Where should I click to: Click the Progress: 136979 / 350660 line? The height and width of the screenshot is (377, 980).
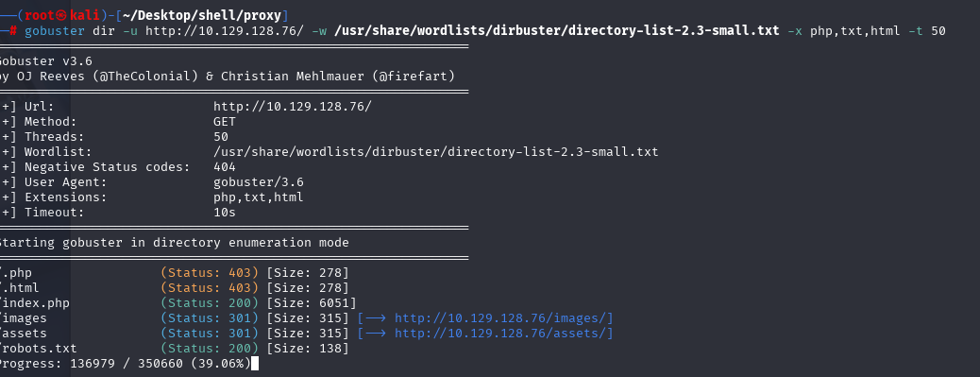pyautogui.click(x=125, y=363)
